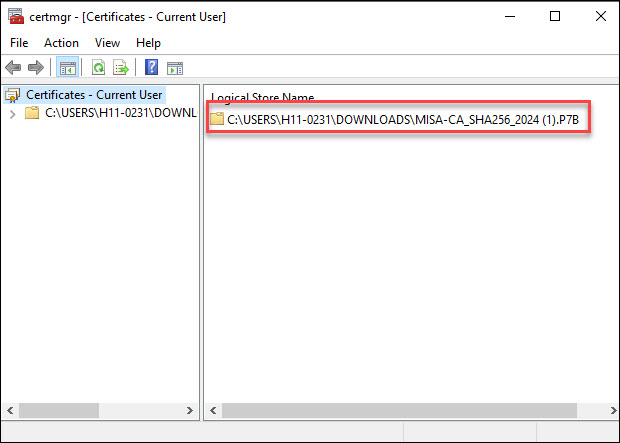Open the Help menu
Viewport: 620px width, 443px height.
pyautogui.click(x=148, y=43)
